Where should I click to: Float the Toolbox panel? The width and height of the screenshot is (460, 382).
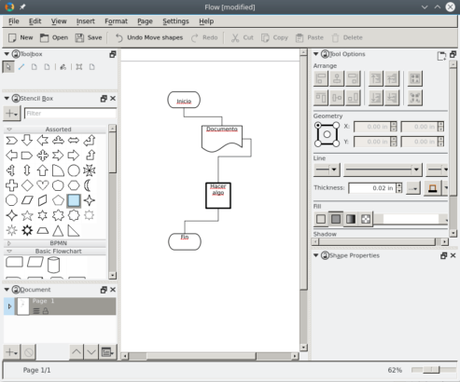113,54
